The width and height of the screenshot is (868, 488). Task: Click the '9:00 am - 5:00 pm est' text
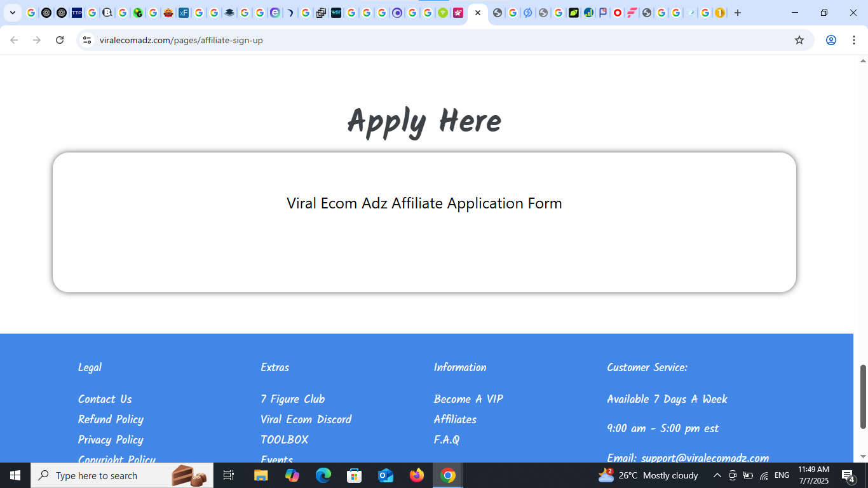[x=662, y=428]
